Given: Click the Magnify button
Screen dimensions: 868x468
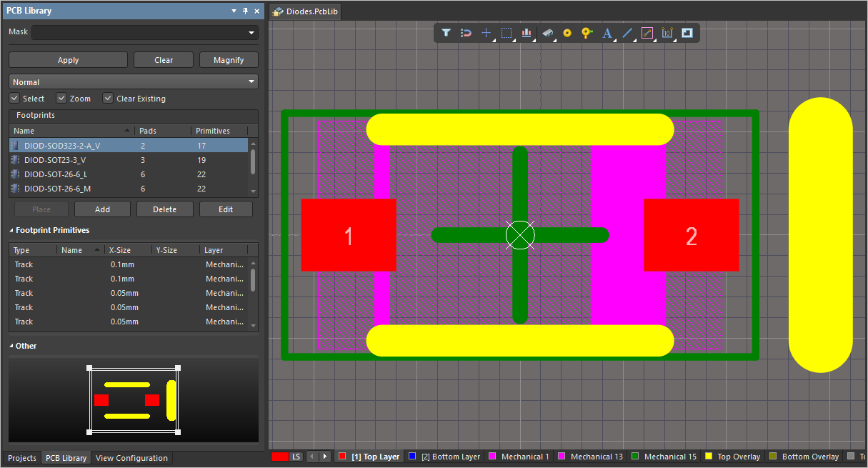Looking at the screenshot, I should (229, 60).
